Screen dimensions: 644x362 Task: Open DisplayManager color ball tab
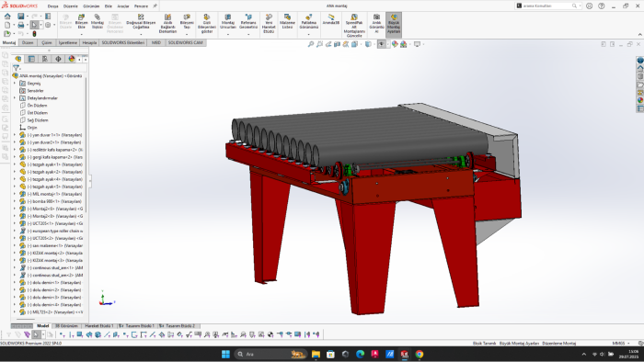pyautogui.click(x=72, y=59)
